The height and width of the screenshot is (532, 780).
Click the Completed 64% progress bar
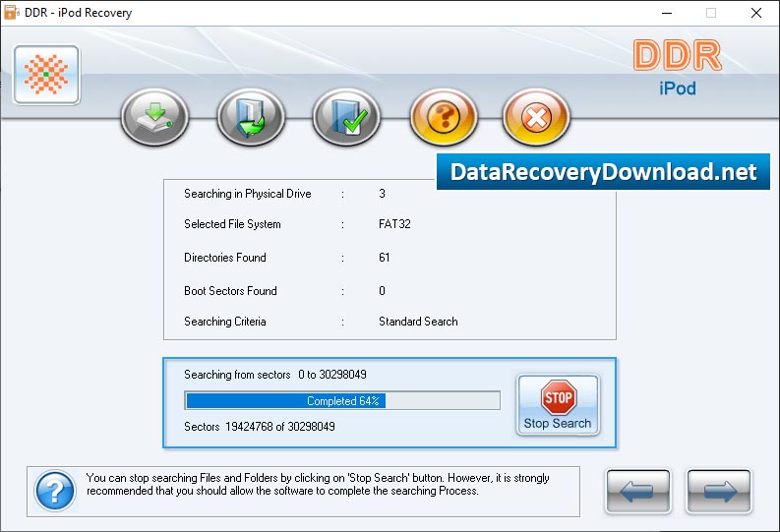click(342, 401)
